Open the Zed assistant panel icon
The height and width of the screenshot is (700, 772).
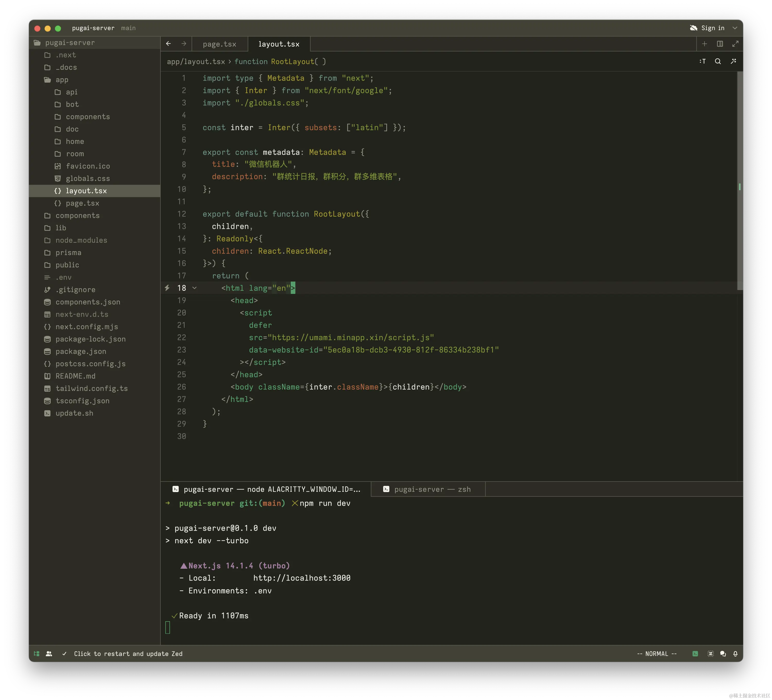pyautogui.click(x=710, y=654)
